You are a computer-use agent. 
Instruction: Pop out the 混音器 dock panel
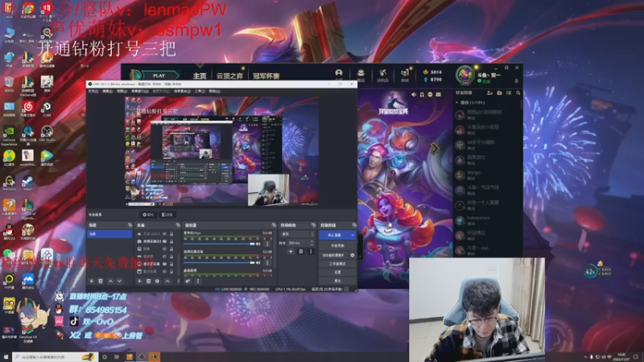[x=274, y=225]
